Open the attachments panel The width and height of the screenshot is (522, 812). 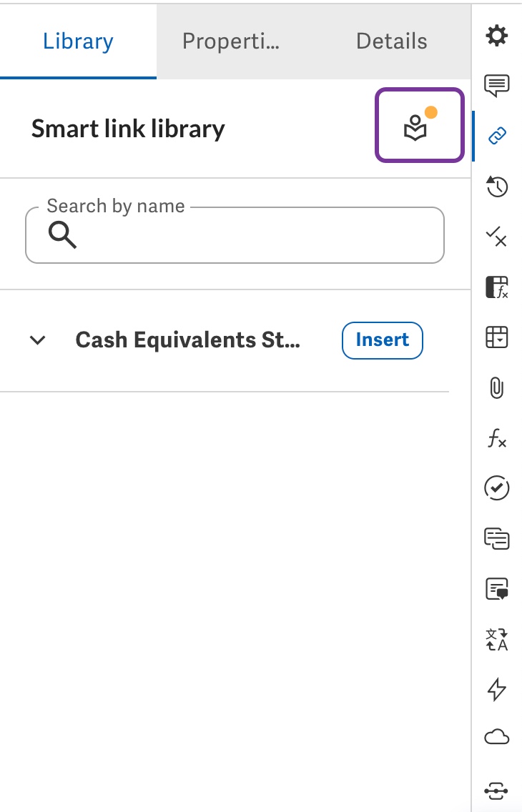click(x=497, y=388)
